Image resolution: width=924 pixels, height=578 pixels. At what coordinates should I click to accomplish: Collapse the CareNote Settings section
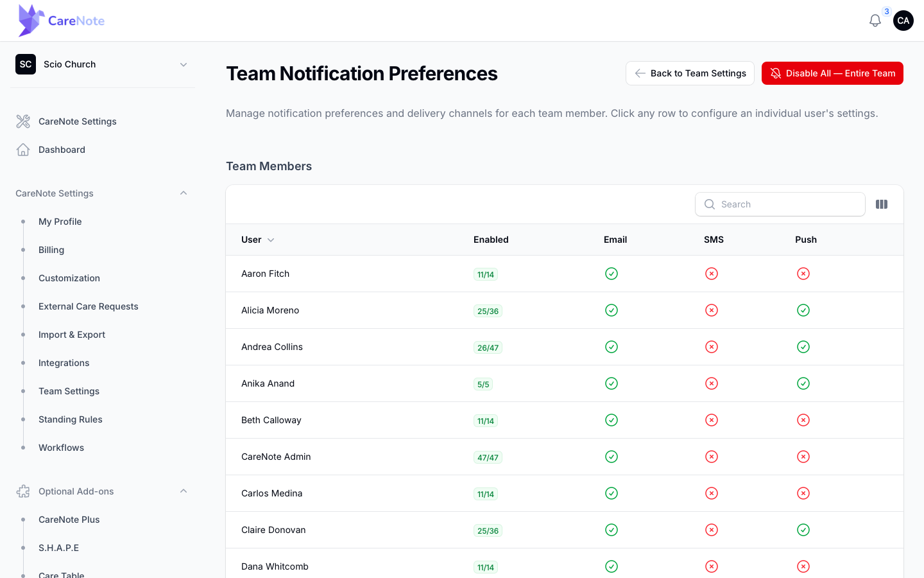coord(184,193)
